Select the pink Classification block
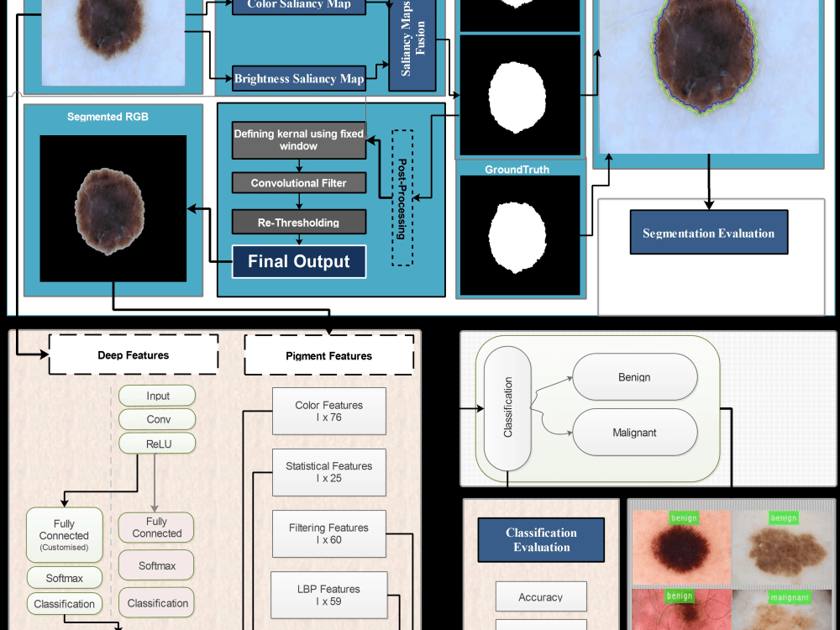This screenshot has height=630, width=840. (156, 602)
